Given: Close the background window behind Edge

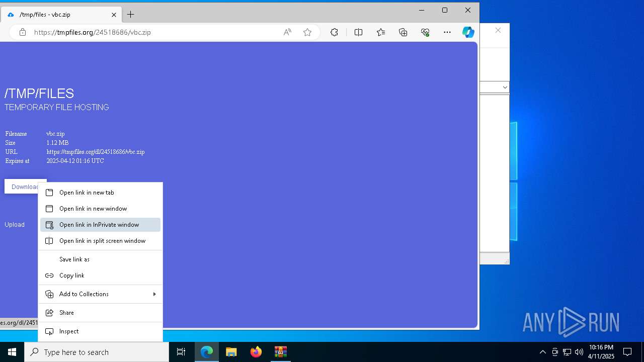Looking at the screenshot, I should pos(498,31).
